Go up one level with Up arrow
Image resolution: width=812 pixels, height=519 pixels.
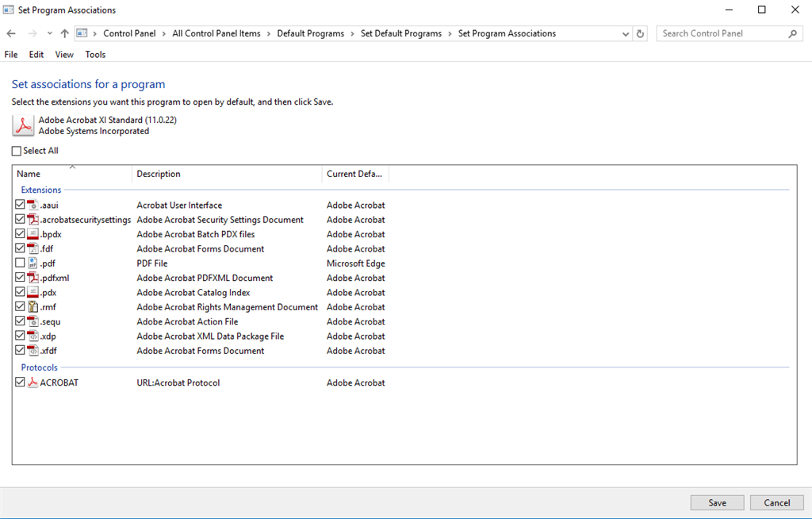click(x=65, y=33)
